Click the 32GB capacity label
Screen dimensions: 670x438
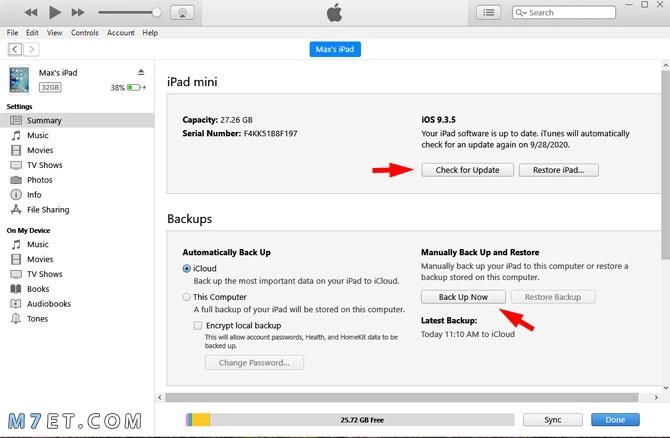click(x=50, y=88)
